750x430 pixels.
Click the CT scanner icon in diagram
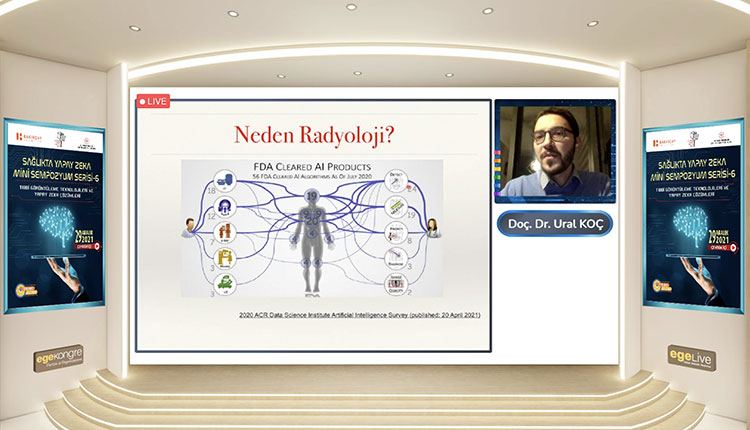point(227,181)
